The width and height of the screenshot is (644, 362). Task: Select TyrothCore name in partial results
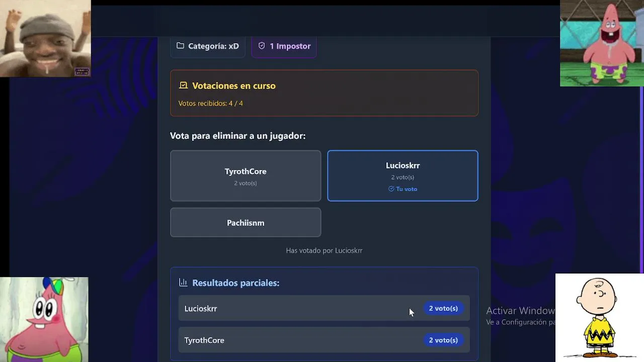(x=204, y=340)
